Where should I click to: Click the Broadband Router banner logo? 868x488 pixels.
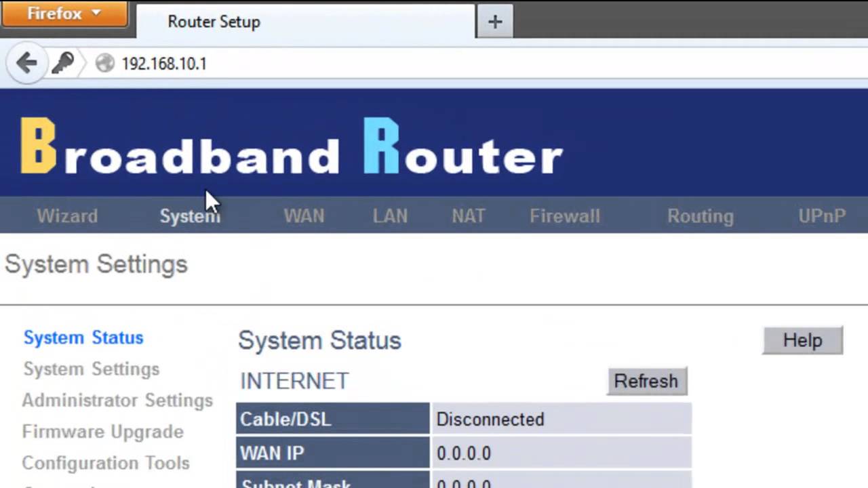click(292, 146)
